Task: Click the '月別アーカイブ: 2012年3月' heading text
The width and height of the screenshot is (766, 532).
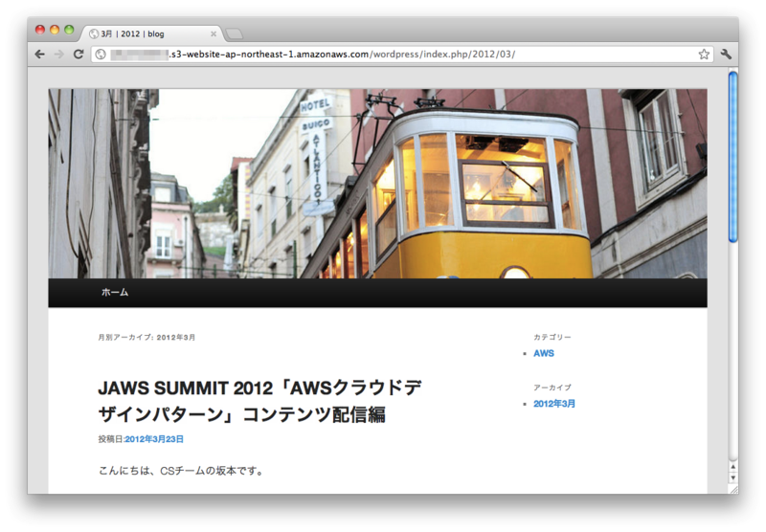Action: 146,337
